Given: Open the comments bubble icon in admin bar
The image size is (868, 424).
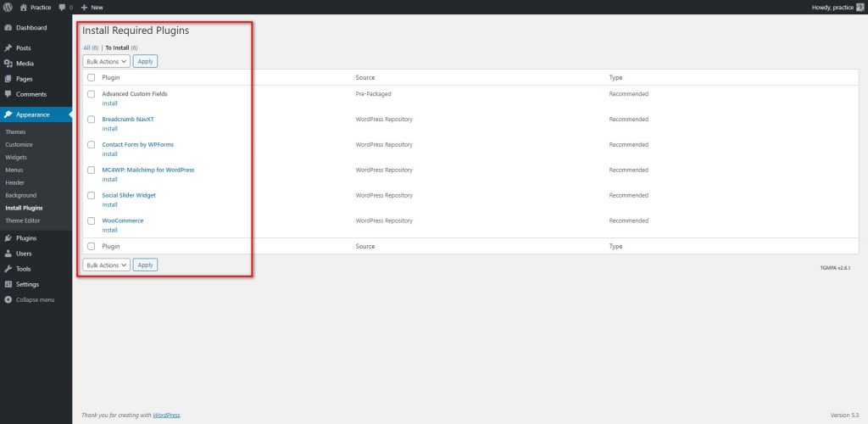Looking at the screenshot, I should click(x=62, y=7).
